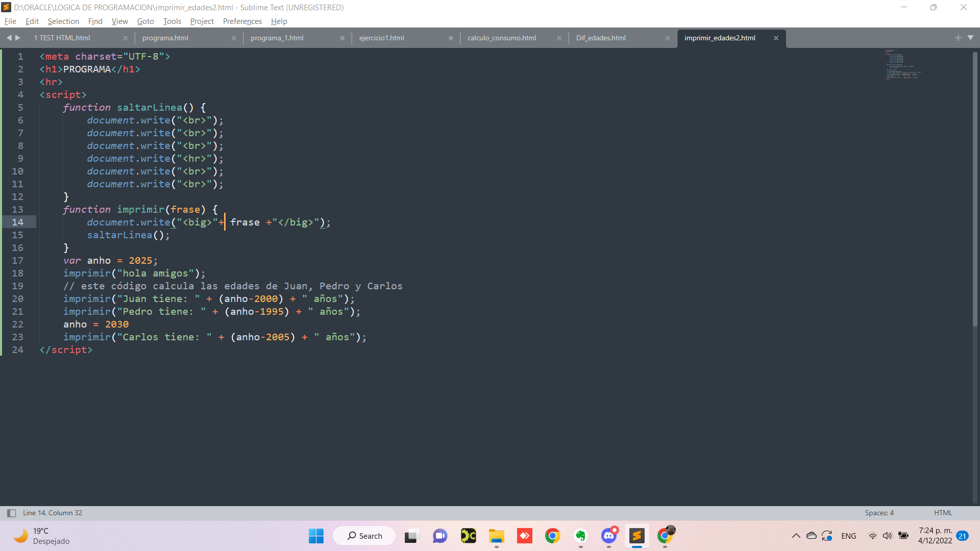Open Evernote on taskbar
This screenshot has width=980, height=551.
580,536
